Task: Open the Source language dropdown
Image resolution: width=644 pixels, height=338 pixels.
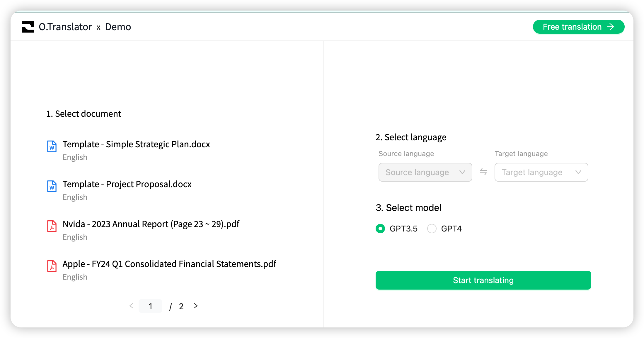Action: (425, 172)
